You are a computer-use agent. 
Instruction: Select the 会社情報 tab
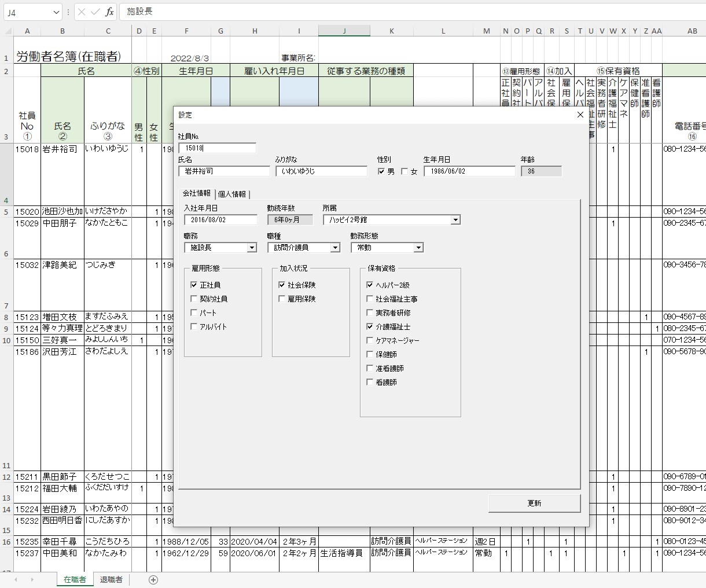[x=197, y=193]
